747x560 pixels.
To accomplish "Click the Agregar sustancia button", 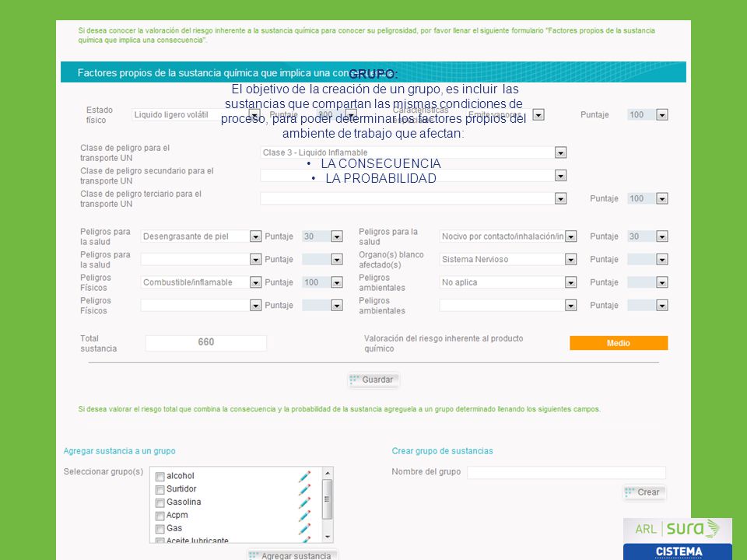I will [292, 555].
